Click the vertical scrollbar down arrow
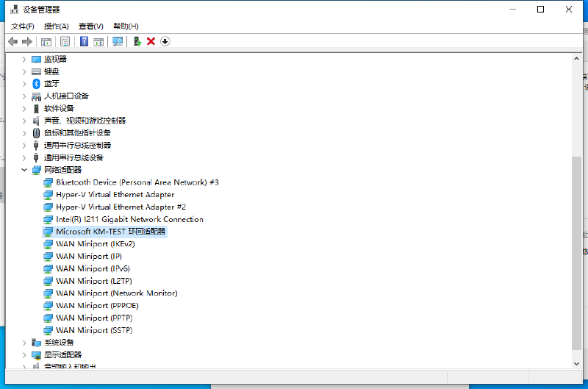Viewport: 588px width, 389px height. 576,363
